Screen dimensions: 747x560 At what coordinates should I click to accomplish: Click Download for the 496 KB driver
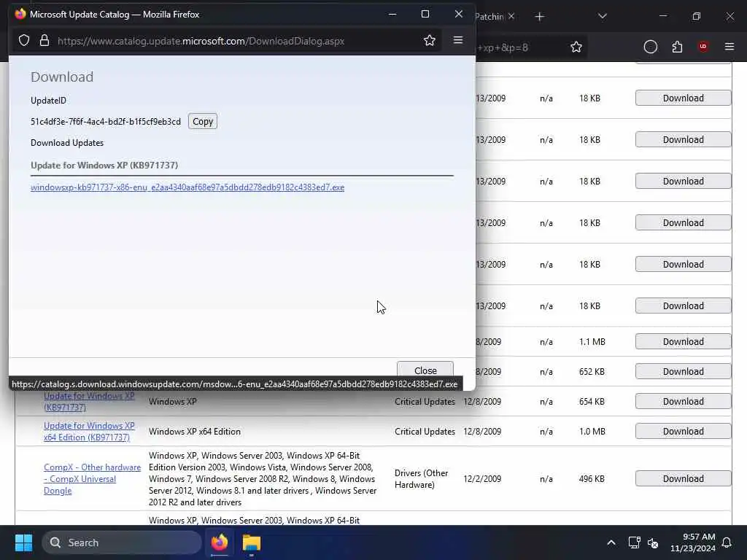point(683,478)
